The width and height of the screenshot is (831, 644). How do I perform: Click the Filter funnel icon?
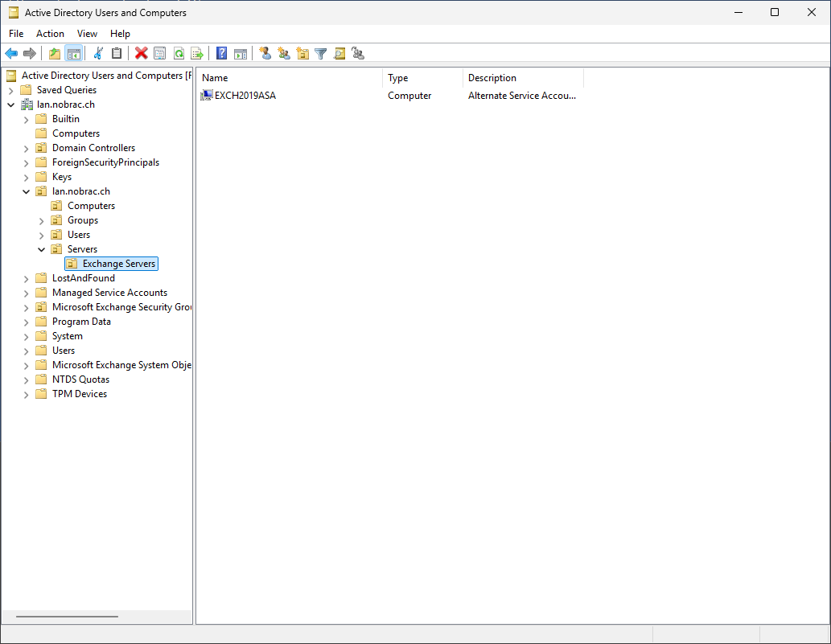coord(321,54)
